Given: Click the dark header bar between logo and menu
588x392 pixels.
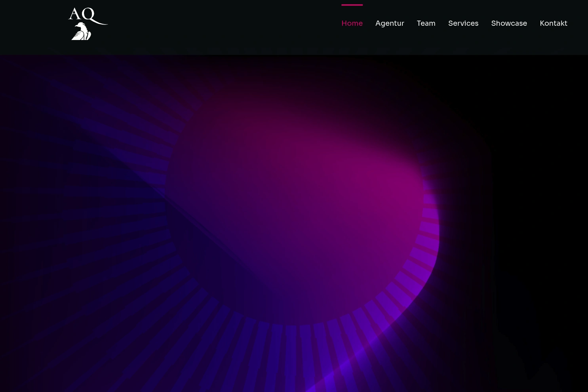Looking at the screenshot, I should point(222,27).
